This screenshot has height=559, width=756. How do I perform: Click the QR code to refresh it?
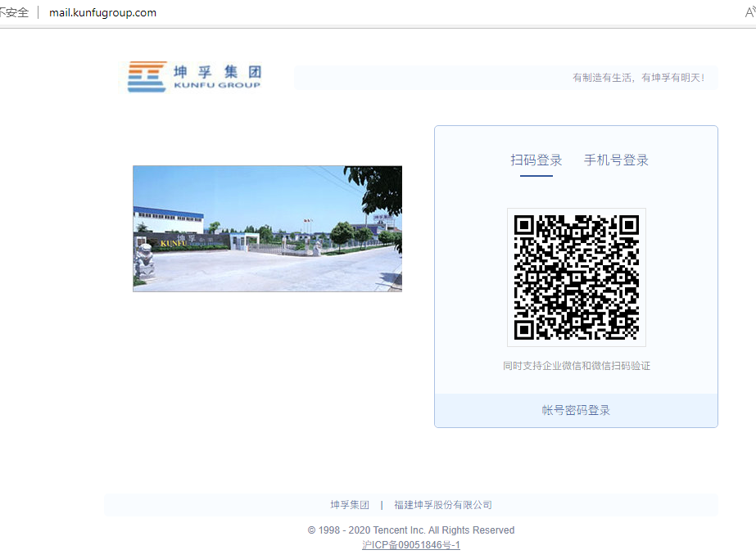click(x=577, y=277)
